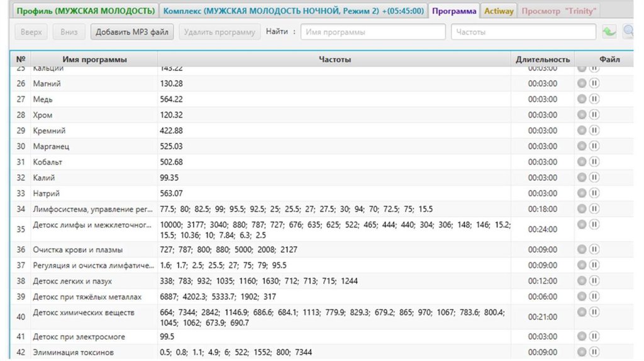Click the gray circle in Марганец row
This screenshot has height=361, width=644.
(x=582, y=146)
